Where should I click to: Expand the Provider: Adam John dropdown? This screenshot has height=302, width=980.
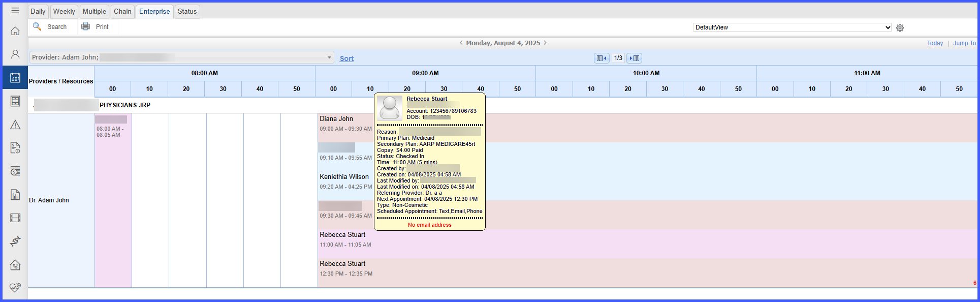pyautogui.click(x=181, y=57)
